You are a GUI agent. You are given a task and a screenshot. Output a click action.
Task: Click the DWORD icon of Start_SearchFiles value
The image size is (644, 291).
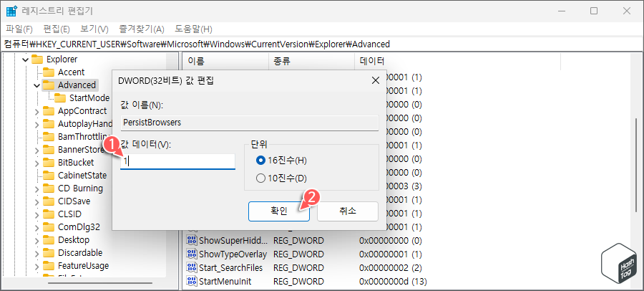pyautogui.click(x=192, y=267)
